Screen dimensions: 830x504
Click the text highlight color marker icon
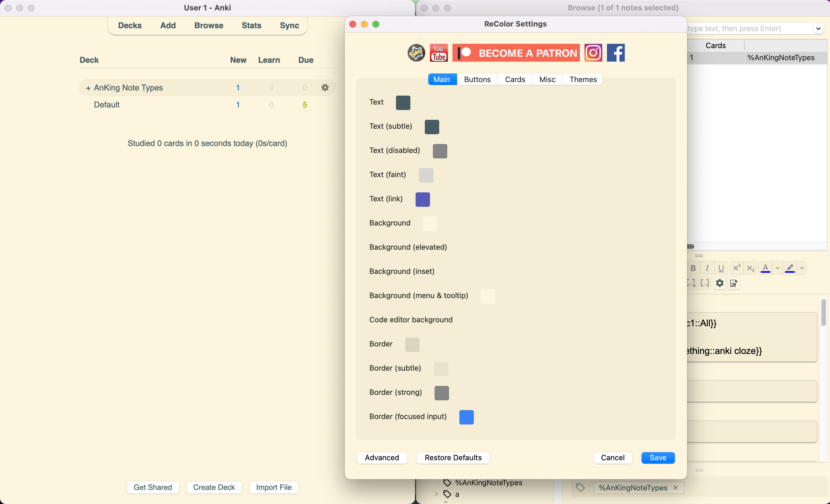(790, 268)
